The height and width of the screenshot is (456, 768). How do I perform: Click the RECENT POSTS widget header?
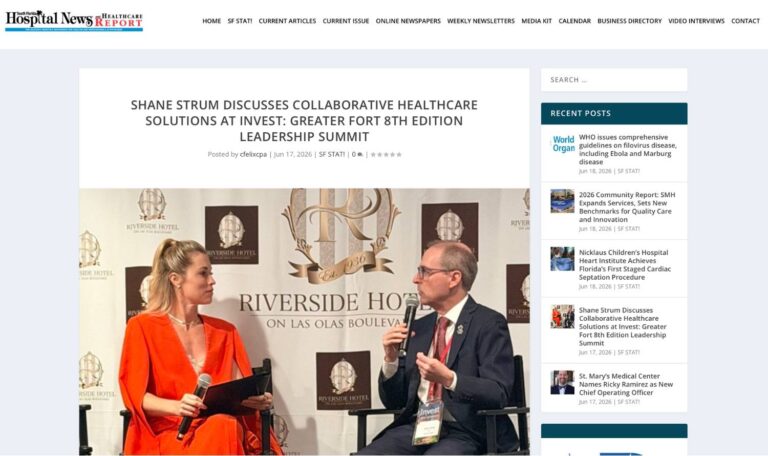[614, 113]
